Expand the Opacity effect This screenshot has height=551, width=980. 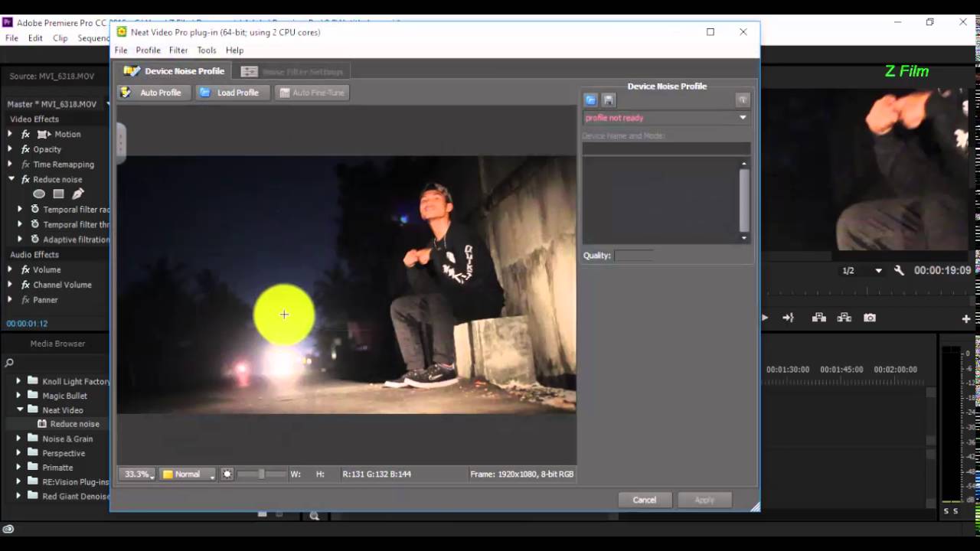(x=10, y=149)
